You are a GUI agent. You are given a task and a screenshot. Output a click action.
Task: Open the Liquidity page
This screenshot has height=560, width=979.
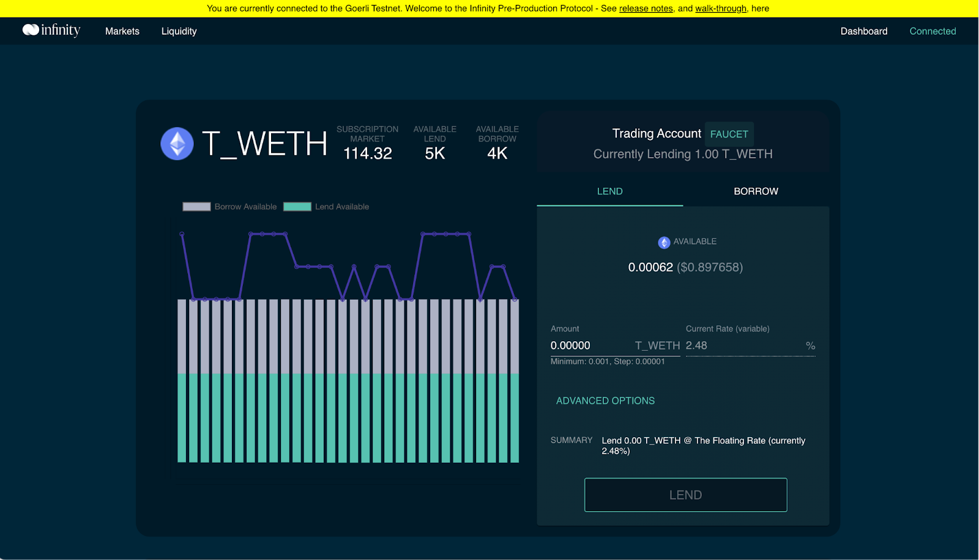coord(179,31)
